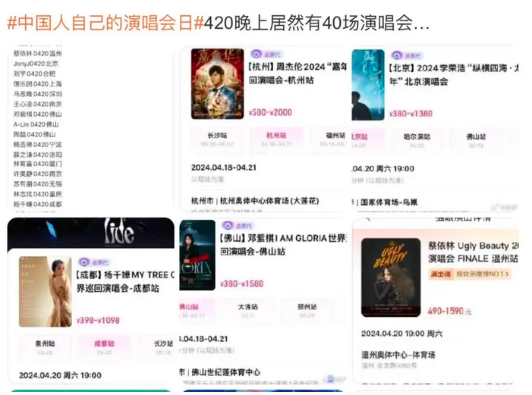Select the 长沙站 tab under 周杰伦 concert
Viewport: 532px width, 395px height.
point(217,139)
